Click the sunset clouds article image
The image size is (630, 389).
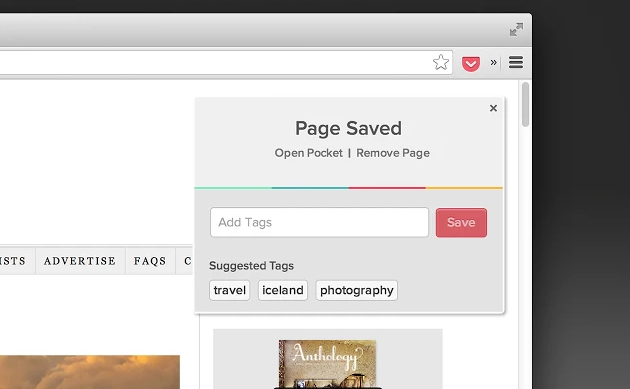click(x=90, y=372)
